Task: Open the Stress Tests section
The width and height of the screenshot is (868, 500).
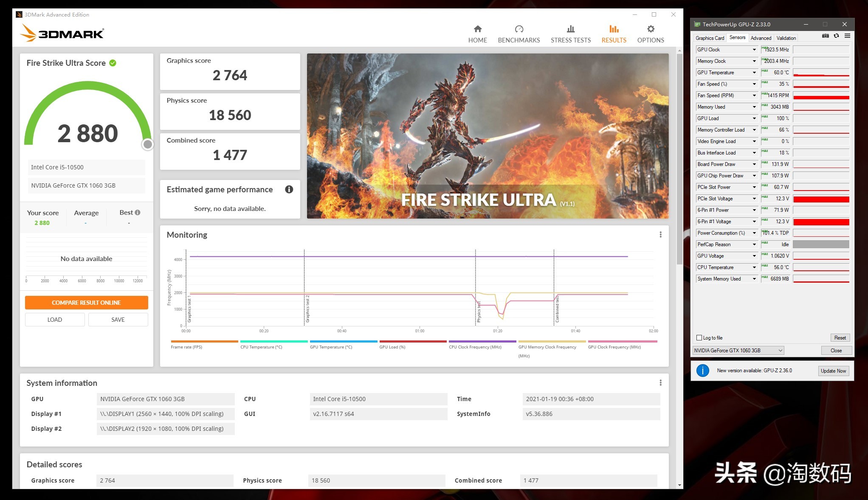Action: click(570, 33)
